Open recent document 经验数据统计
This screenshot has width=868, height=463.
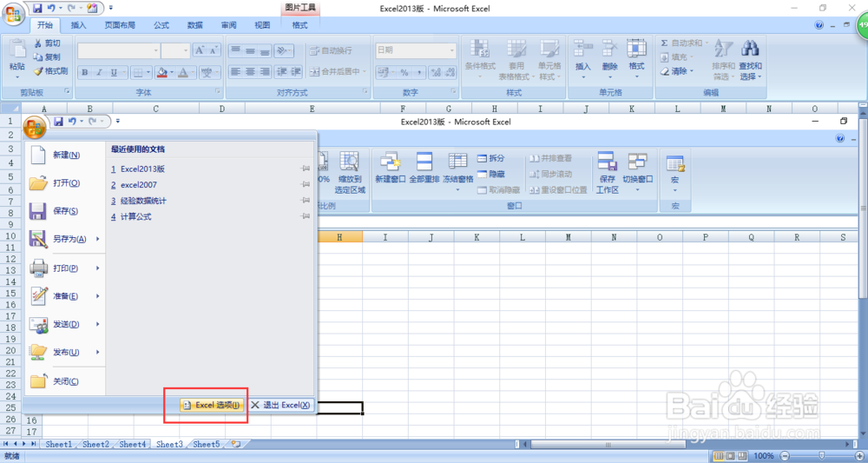[x=143, y=201]
